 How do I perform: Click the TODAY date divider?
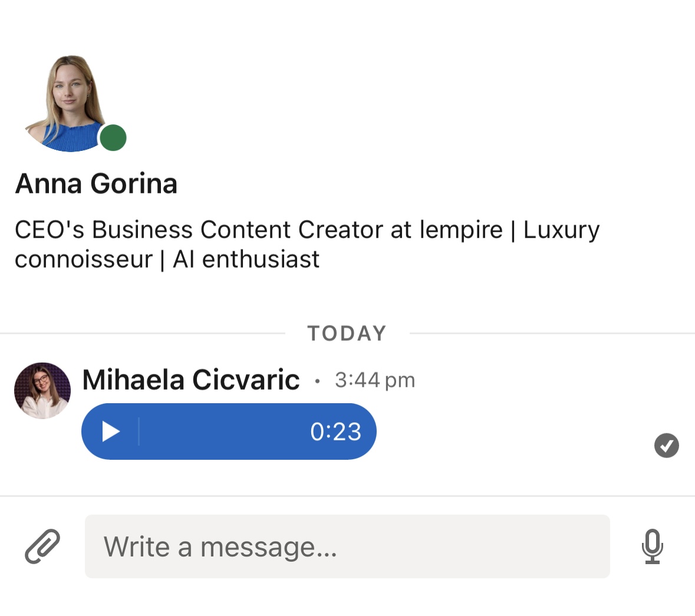[x=347, y=332]
